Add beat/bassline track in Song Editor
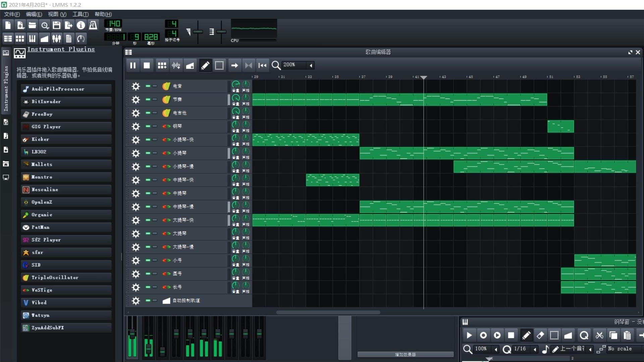 pyautogui.click(x=162, y=65)
